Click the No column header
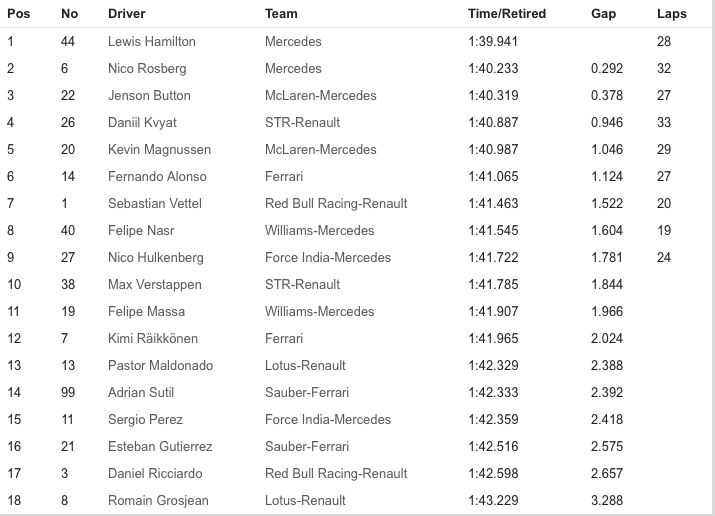 69,14
